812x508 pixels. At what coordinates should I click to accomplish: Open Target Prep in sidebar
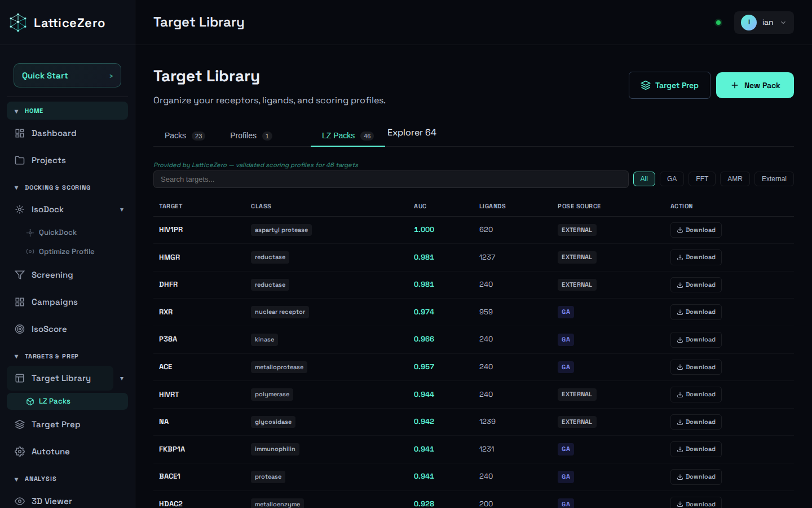(x=67, y=424)
